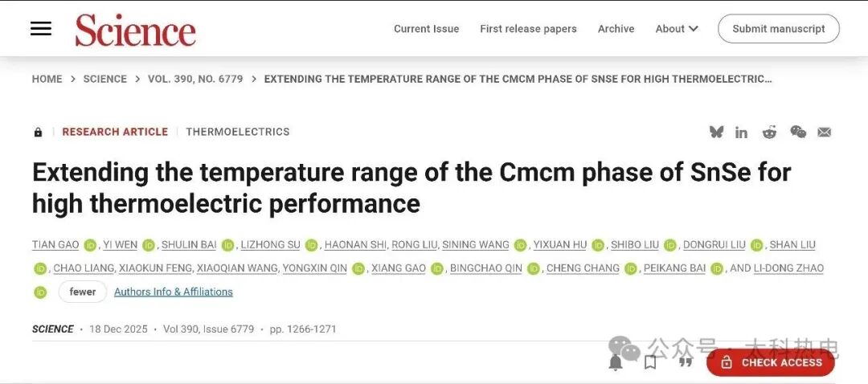Open the hamburger navigation menu
Screen dimensions: 868x384
click(41, 29)
